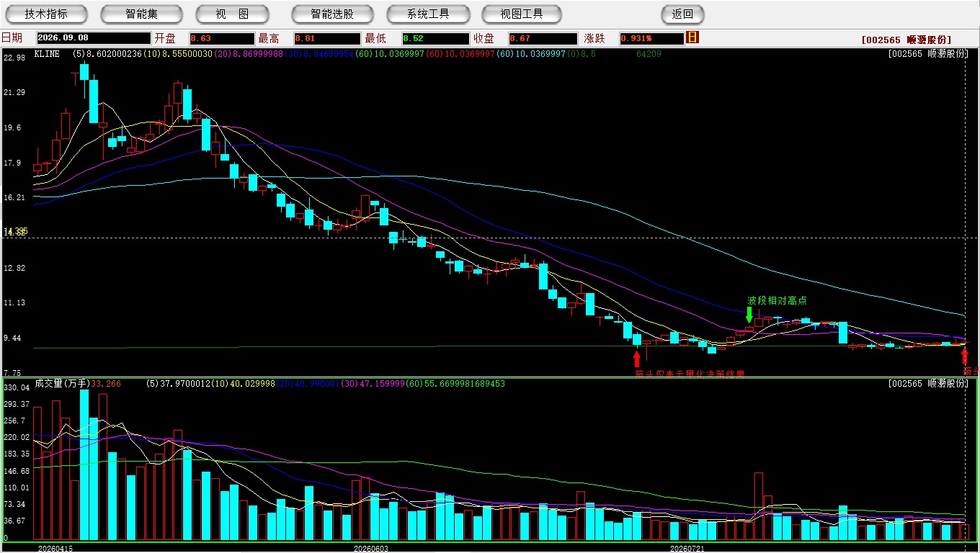Image resolution: width=980 pixels, height=553 pixels.
Task: Click the 12.82 price axis label
Action: pos(14,268)
